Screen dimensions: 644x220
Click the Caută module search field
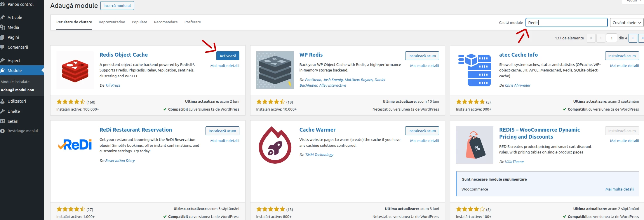tap(566, 23)
